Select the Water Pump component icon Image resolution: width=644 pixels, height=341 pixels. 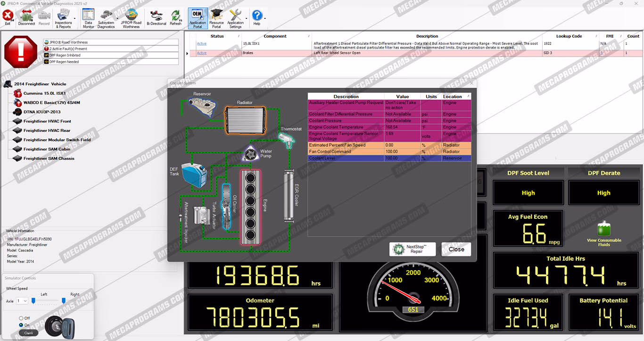[x=250, y=153]
